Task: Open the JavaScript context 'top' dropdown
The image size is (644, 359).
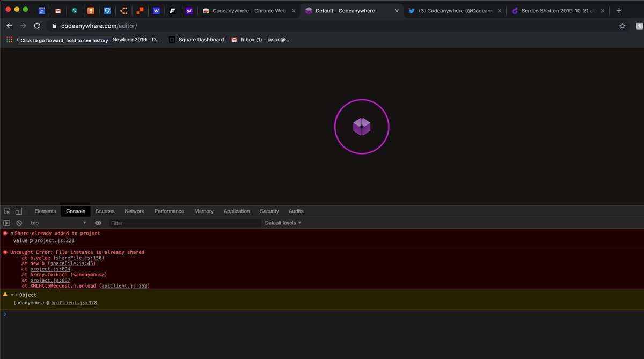Action: (x=58, y=223)
